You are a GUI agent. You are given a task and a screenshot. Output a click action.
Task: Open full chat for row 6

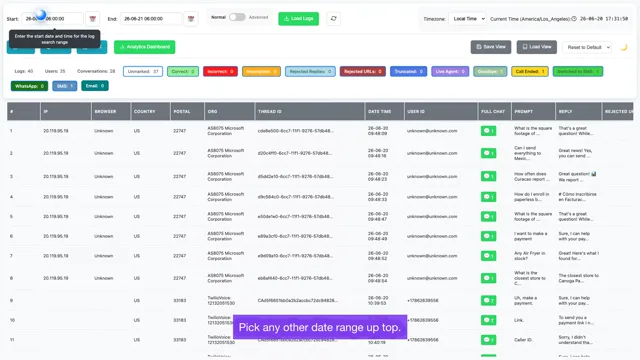489,236
